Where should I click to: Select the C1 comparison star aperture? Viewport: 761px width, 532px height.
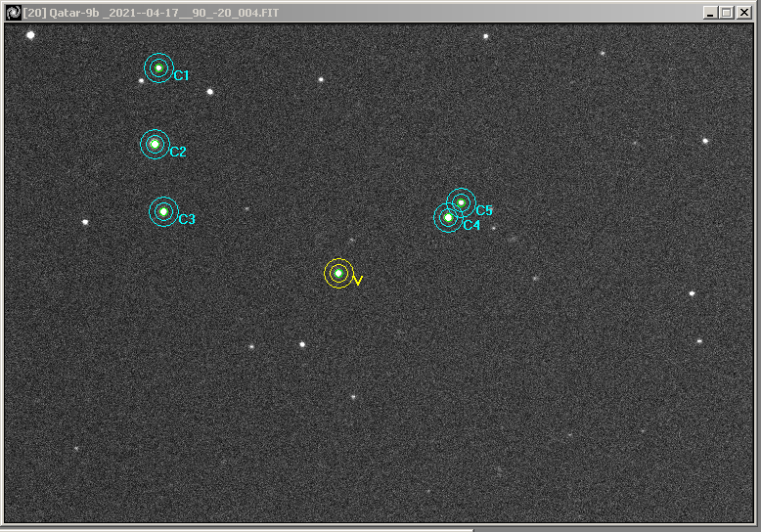pyautogui.click(x=158, y=67)
